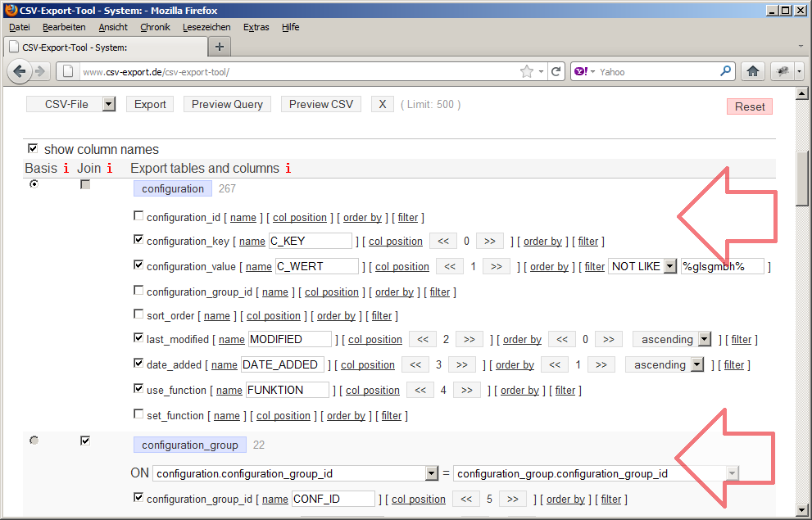Open the Bearbeiten menu
The image size is (812, 520).
[x=64, y=27]
